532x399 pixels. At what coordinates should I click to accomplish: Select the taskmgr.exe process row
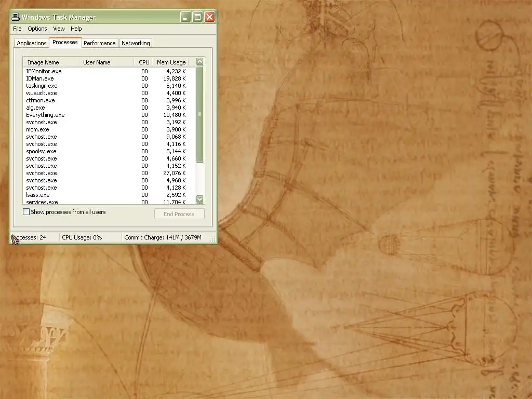point(109,86)
